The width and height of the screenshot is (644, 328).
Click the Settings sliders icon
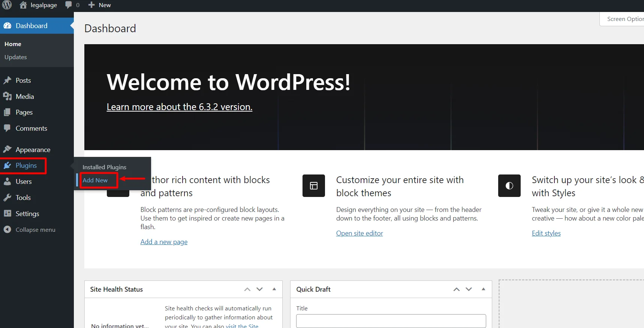click(x=7, y=213)
